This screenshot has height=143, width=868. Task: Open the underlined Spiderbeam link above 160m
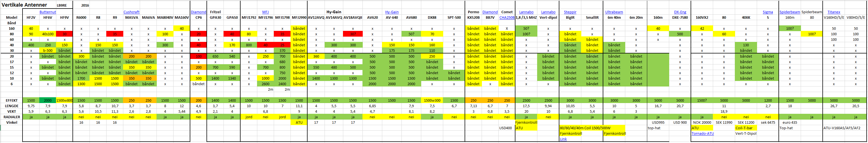[x=789, y=12]
